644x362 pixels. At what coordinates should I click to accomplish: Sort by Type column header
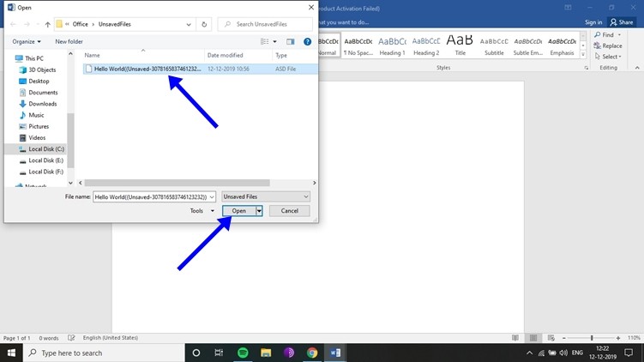click(x=295, y=55)
